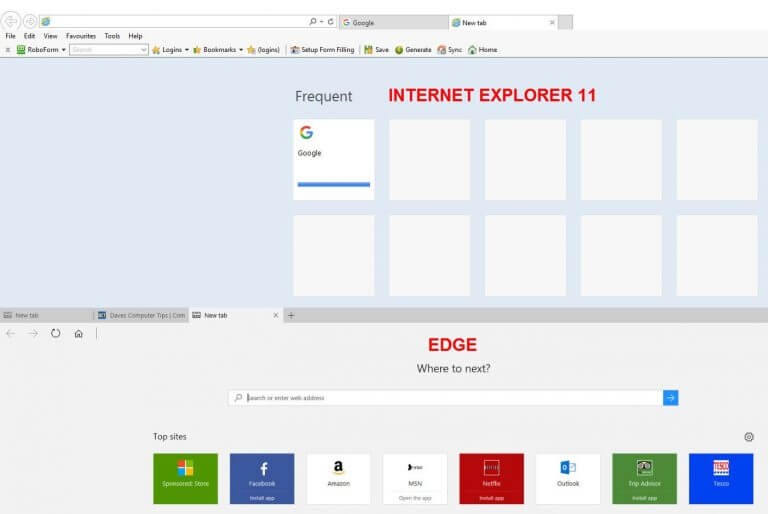Open the RoboForm dropdown menu
This screenshot has height=514, width=768.
coord(41,49)
